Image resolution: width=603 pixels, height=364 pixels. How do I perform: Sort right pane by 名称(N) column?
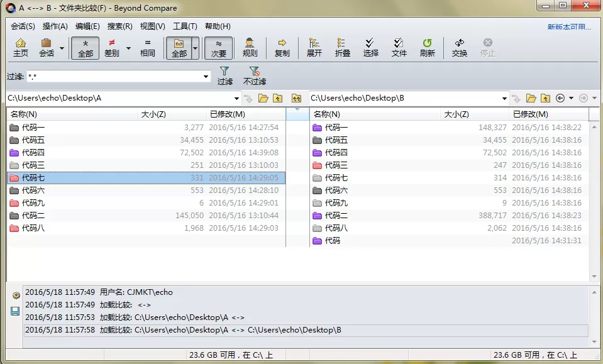(375, 114)
